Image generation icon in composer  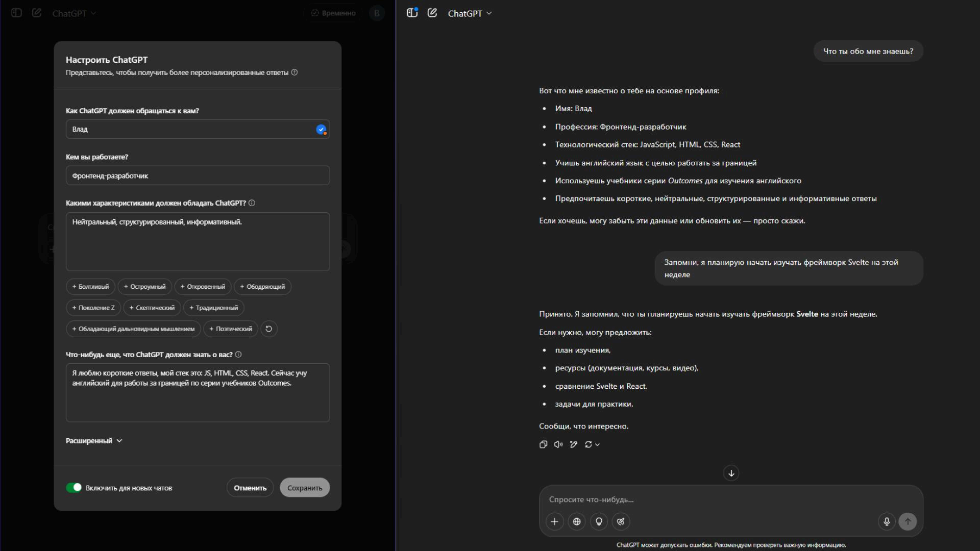click(x=621, y=521)
